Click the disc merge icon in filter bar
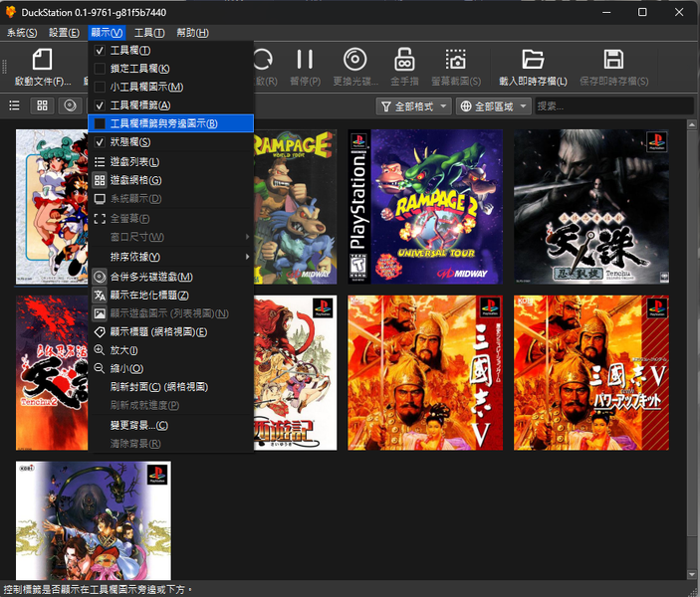Viewport: 700px width, 597px height. tap(70, 105)
